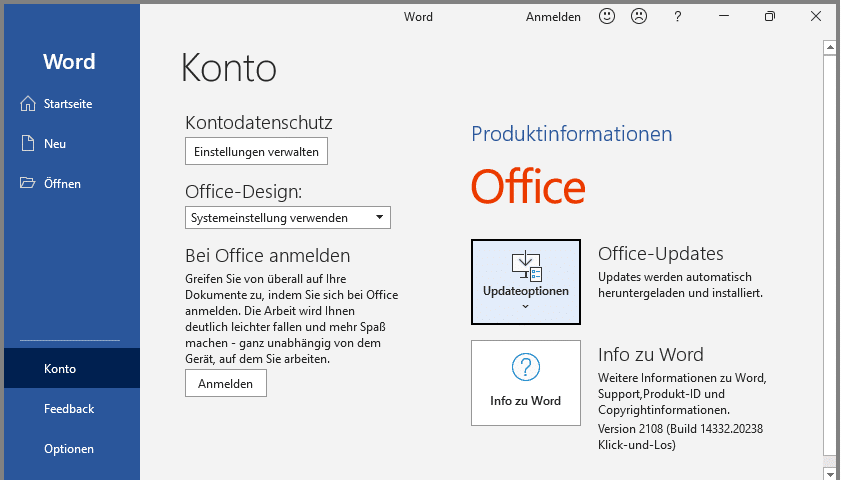Viewport: 841px width, 480px height.
Task: Click Einstellungen verwalten button
Action: coord(257,152)
